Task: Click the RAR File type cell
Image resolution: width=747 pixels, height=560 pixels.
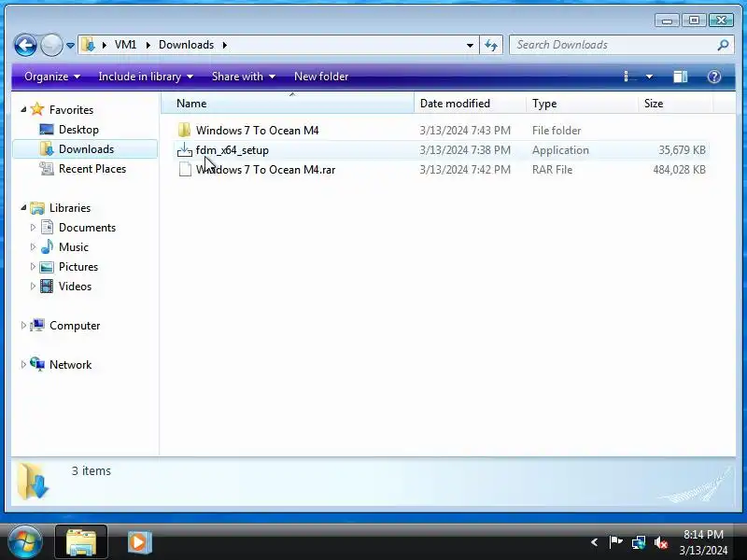Action: pyautogui.click(x=552, y=170)
